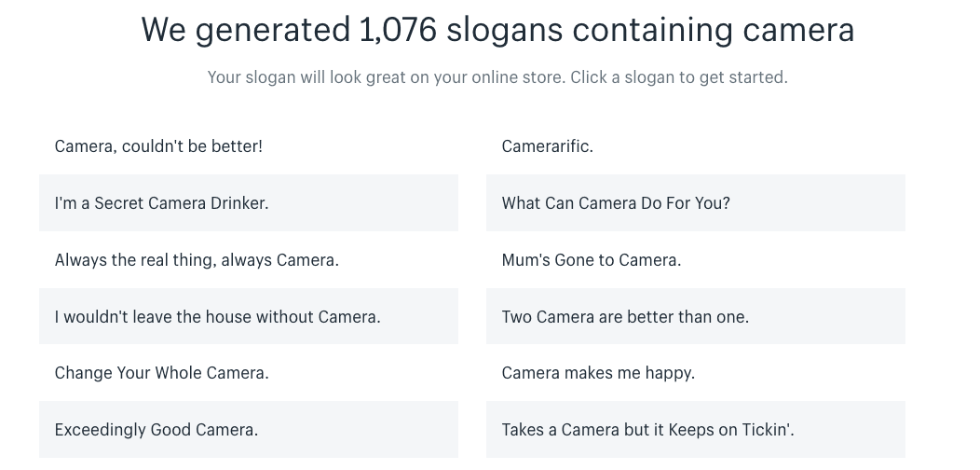
Task: Select the "Change Your Whole Camera." slogan
Action: coord(161,373)
